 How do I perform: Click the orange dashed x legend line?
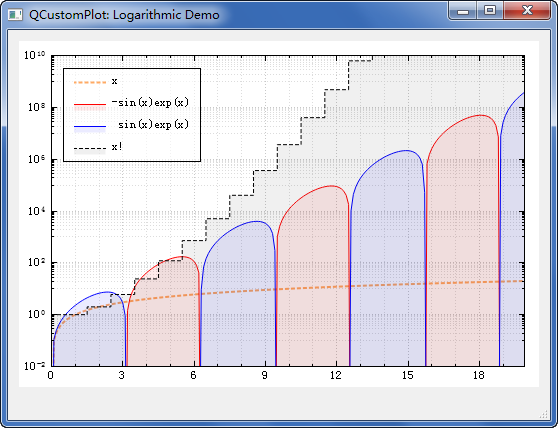[90, 83]
